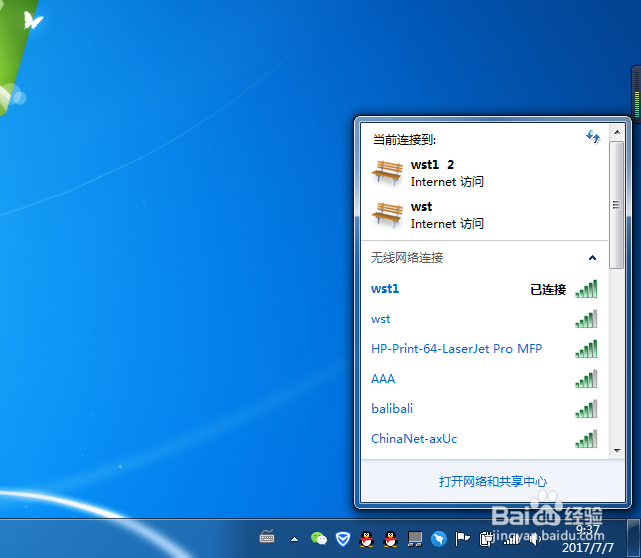
Task: Select the wst wireless network row
Action: point(484,319)
